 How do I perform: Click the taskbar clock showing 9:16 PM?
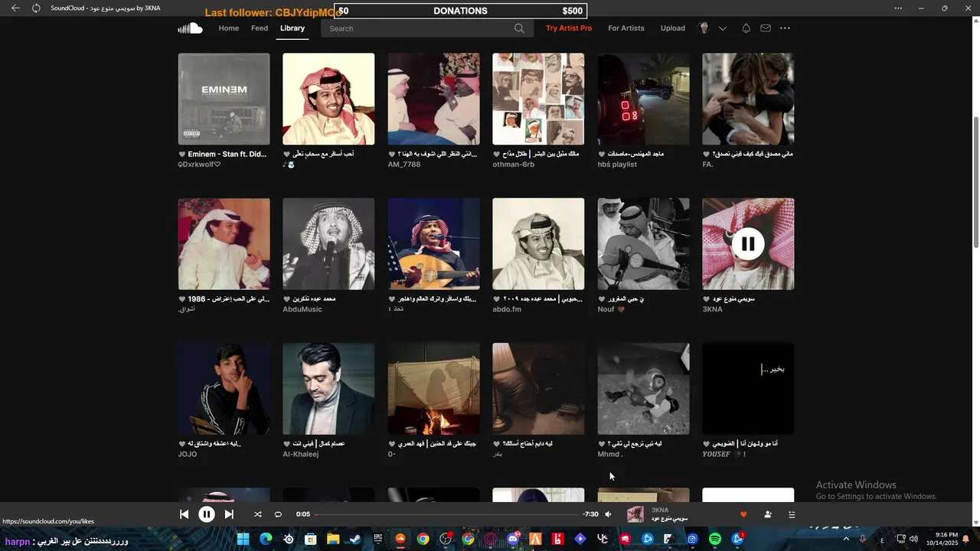tap(942, 539)
